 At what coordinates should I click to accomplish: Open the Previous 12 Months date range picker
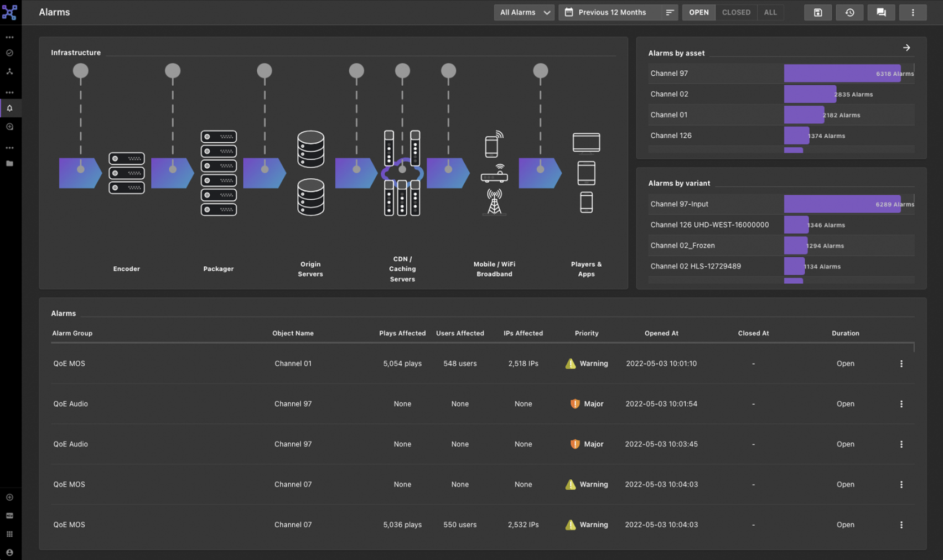click(x=612, y=12)
